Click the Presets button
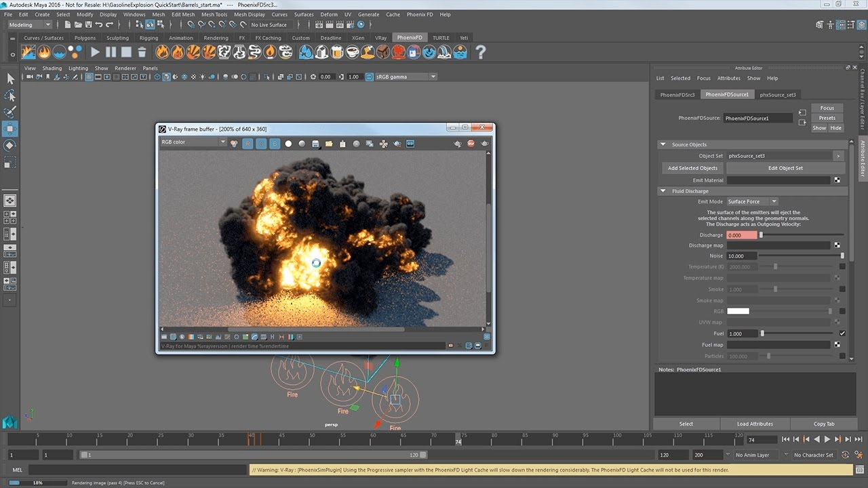The height and width of the screenshot is (488, 868). (x=827, y=118)
